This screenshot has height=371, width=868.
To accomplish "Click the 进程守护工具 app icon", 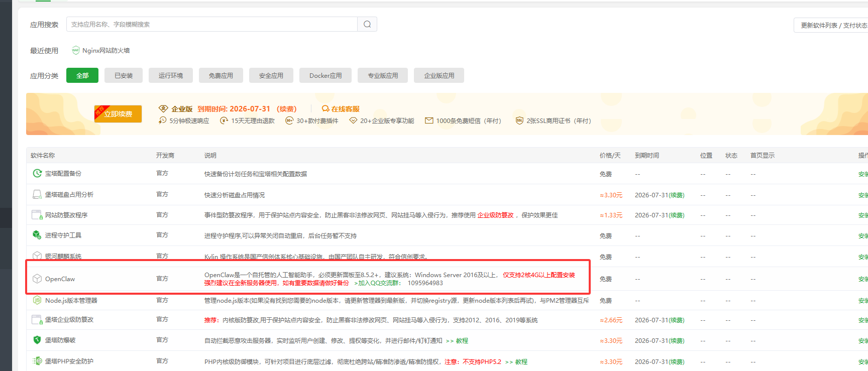I will coord(37,235).
